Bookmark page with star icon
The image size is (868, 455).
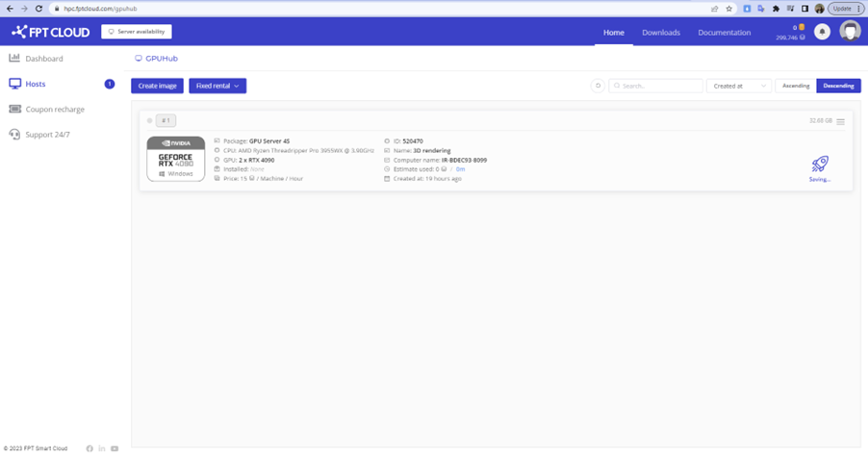pos(729,9)
